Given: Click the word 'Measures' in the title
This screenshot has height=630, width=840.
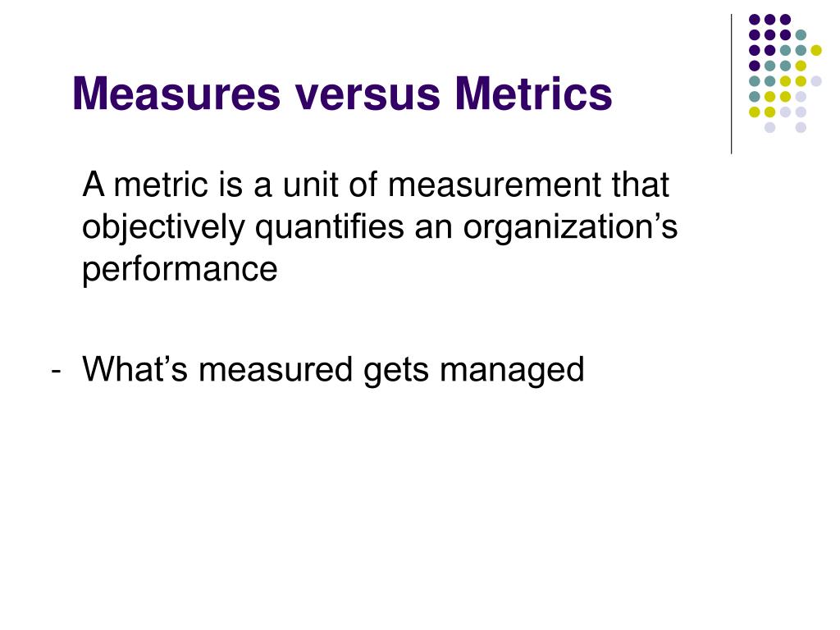Looking at the screenshot, I should click(x=176, y=94).
